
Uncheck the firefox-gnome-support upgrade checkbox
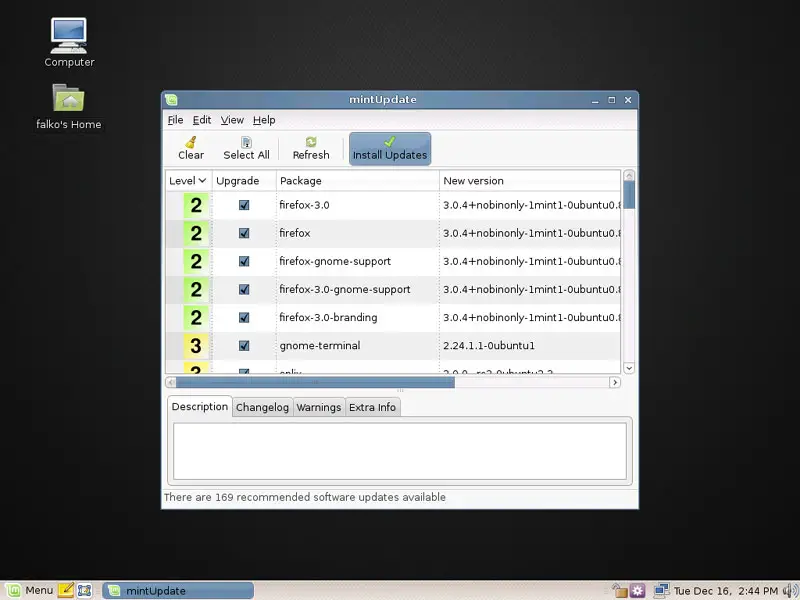click(x=244, y=261)
